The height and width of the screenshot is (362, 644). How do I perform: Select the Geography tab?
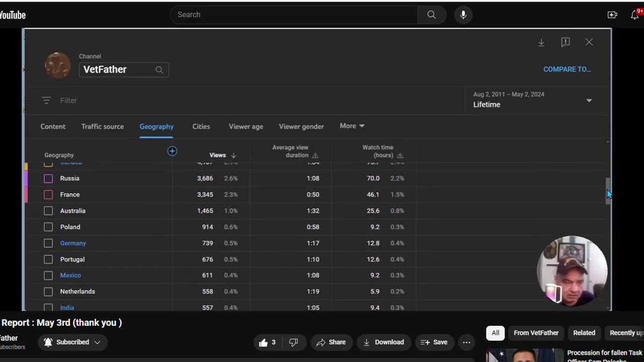[x=156, y=127]
